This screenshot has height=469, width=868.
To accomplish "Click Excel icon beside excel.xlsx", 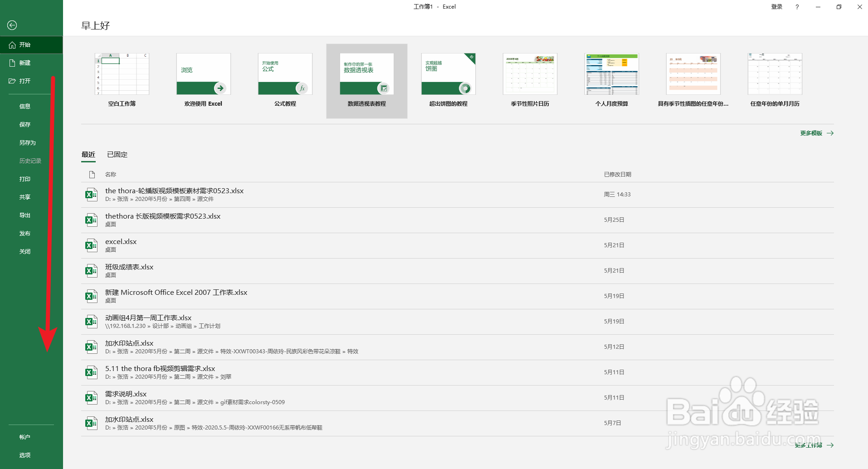I will point(92,245).
